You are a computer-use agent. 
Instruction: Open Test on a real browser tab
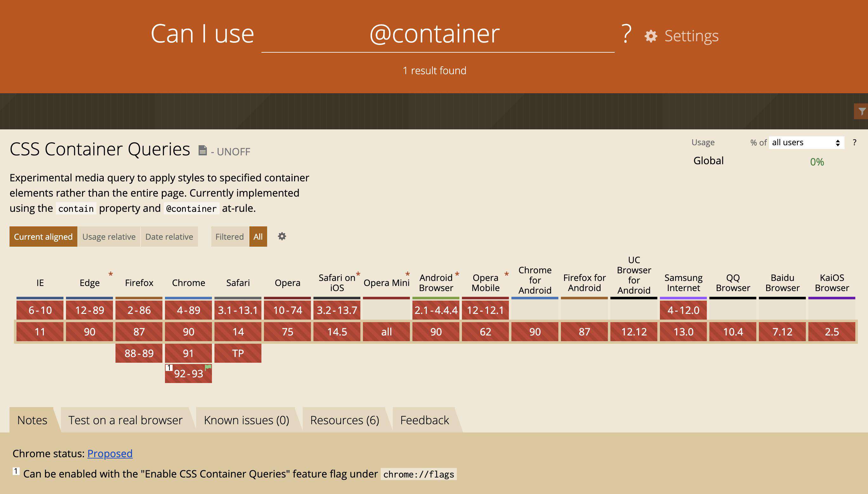point(125,420)
